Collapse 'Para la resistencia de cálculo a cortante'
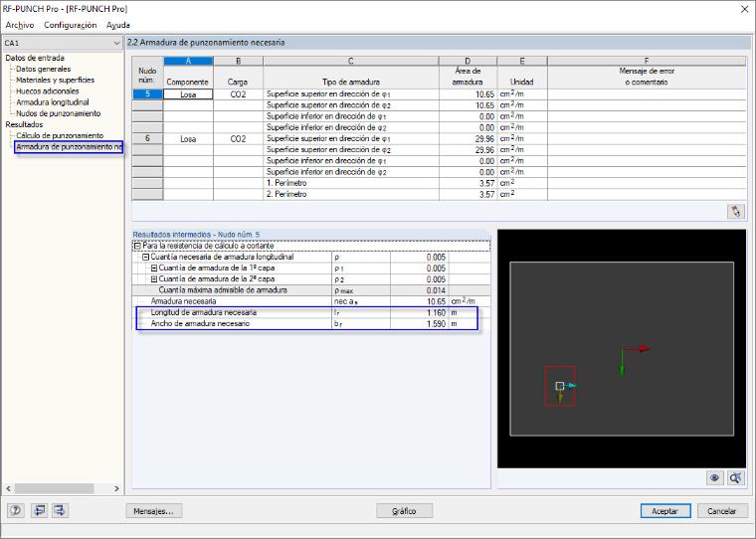This screenshot has width=756, height=539. (x=137, y=246)
